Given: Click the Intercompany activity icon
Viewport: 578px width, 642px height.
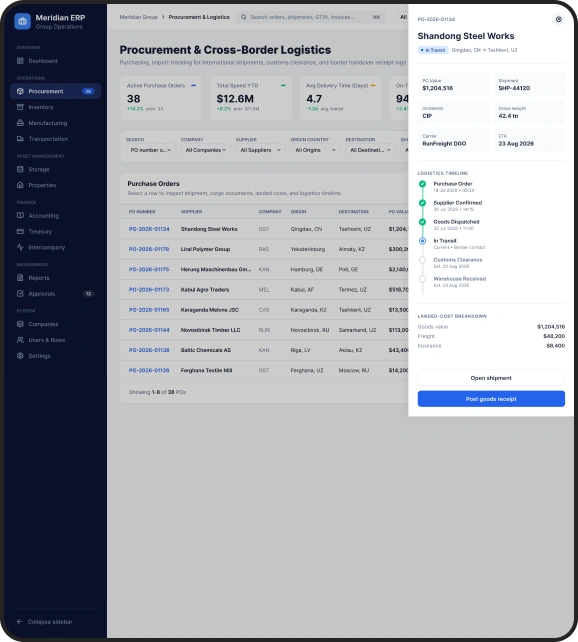Looking at the screenshot, I should tap(20, 247).
